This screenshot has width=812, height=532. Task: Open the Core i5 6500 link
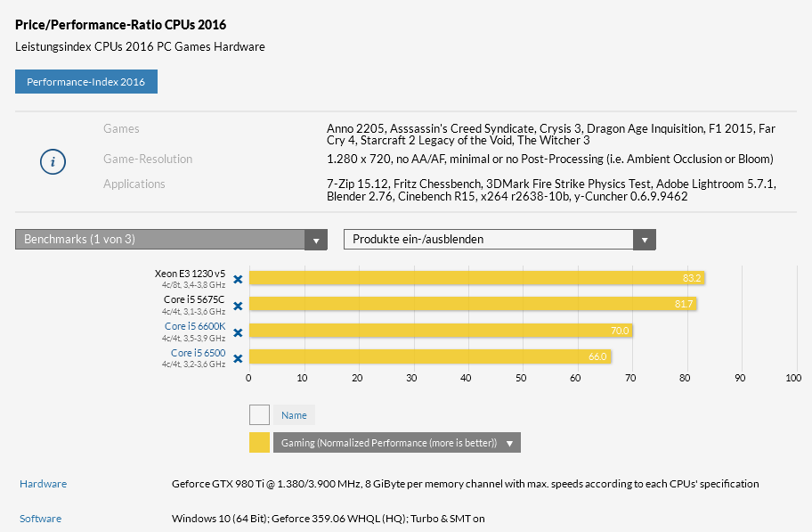[x=198, y=353]
